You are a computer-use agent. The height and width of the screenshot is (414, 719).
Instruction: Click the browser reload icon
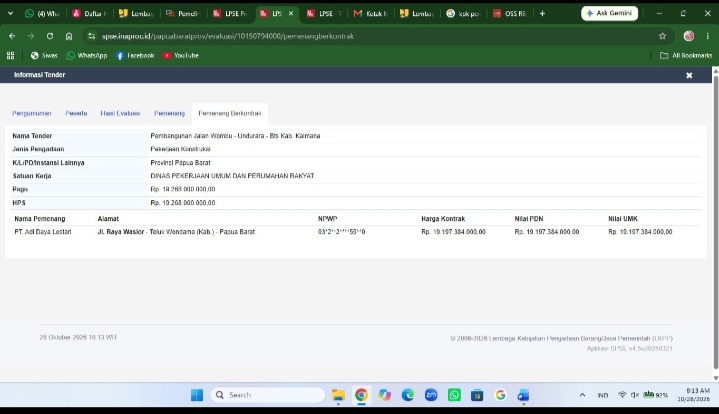click(50, 36)
